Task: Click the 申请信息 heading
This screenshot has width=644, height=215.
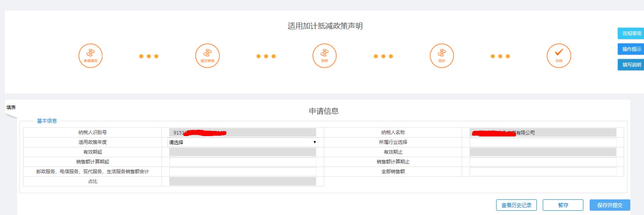Action: pos(324,111)
